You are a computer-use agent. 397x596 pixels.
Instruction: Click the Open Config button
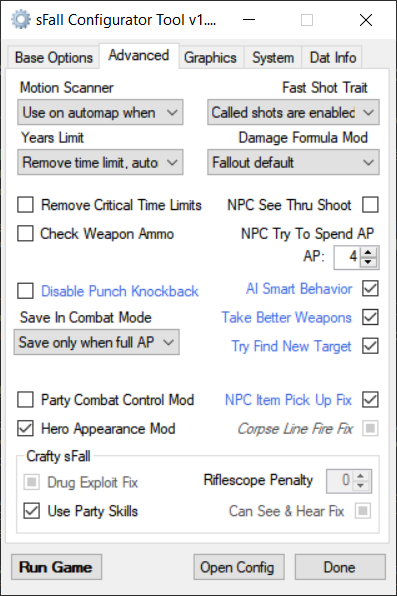point(239,567)
